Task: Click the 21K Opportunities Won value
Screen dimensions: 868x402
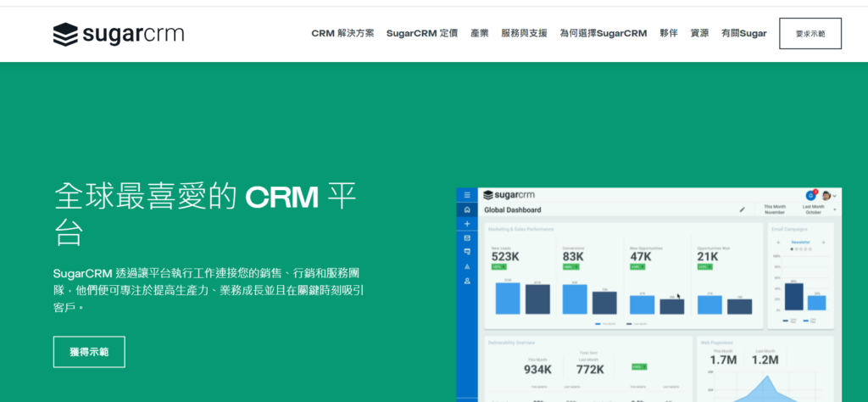Action: click(x=708, y=257)
